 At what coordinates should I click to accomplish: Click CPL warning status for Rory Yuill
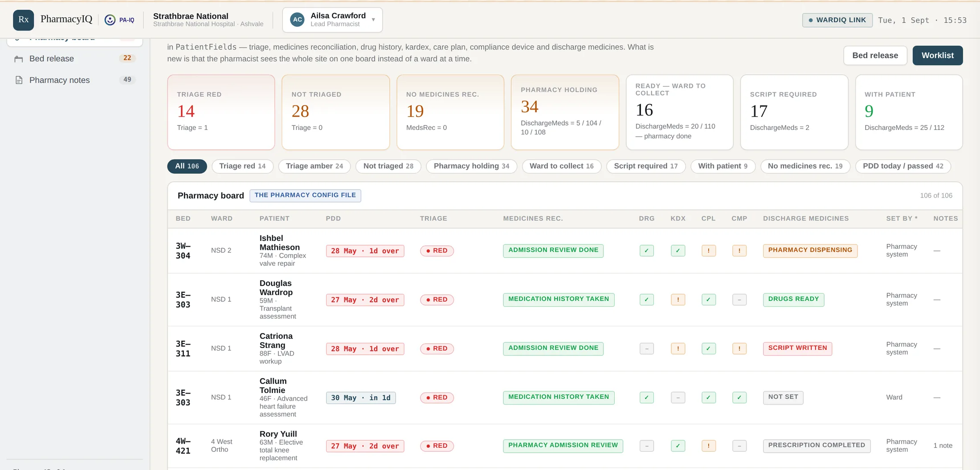pos(708,446)
